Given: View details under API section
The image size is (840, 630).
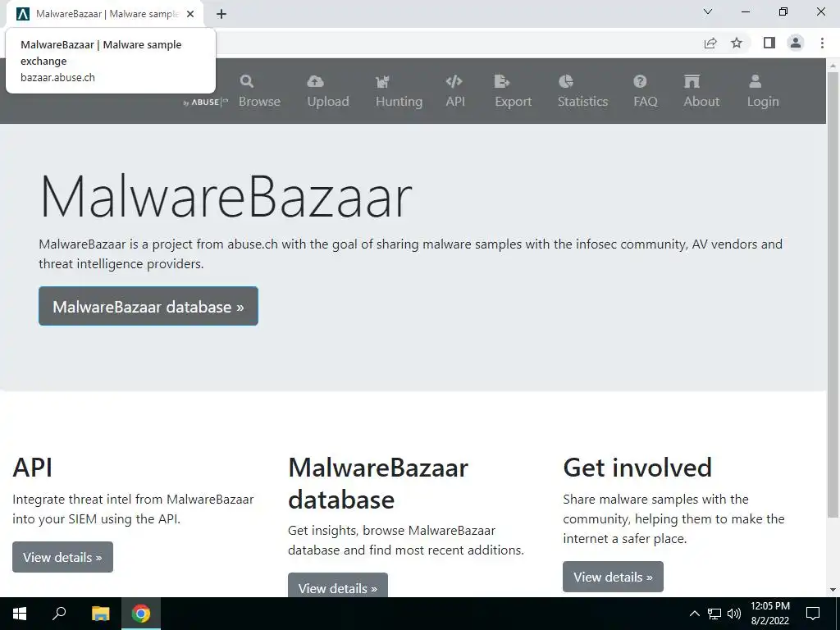Looking at the screenshot, I should pyautogui.click(x=62, y=557).
